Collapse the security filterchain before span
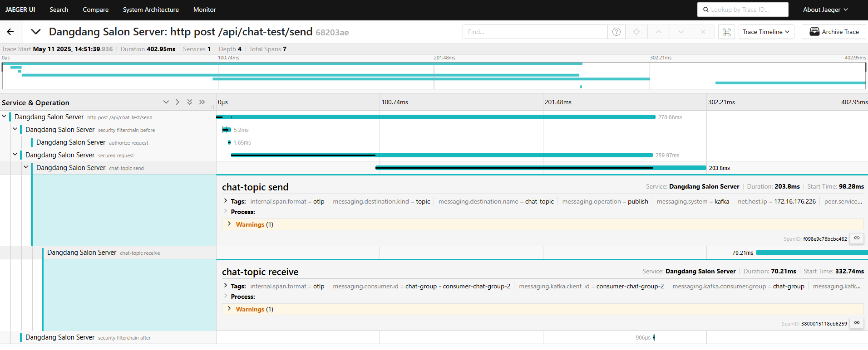Screen dimensions: 868x350 pyautogui.click(x=15, y=129)
